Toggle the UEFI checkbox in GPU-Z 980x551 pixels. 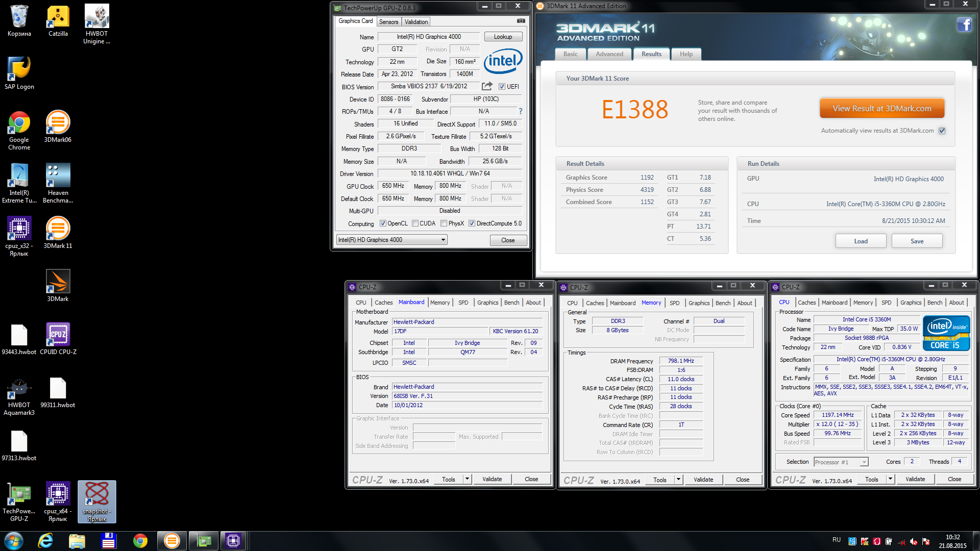click(502, 87)
